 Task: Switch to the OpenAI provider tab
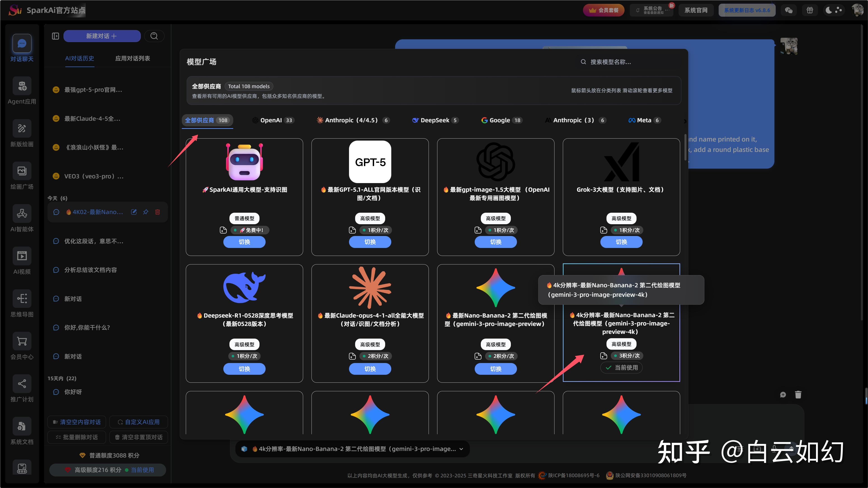(273, 120)
